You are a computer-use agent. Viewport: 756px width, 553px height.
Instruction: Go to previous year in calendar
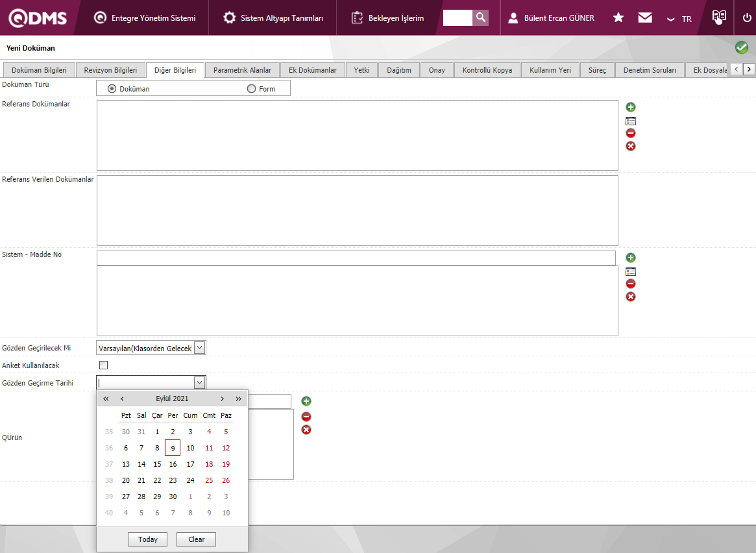click(x=106, y=399)
